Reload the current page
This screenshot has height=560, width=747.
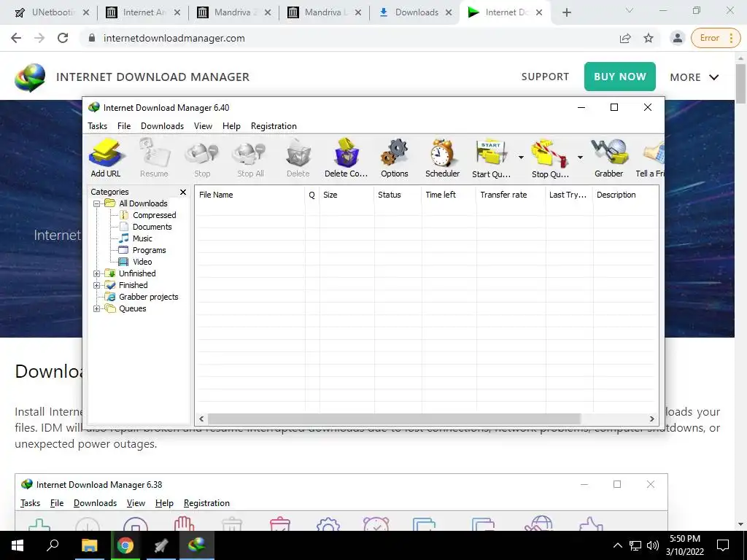coord(63,38)
